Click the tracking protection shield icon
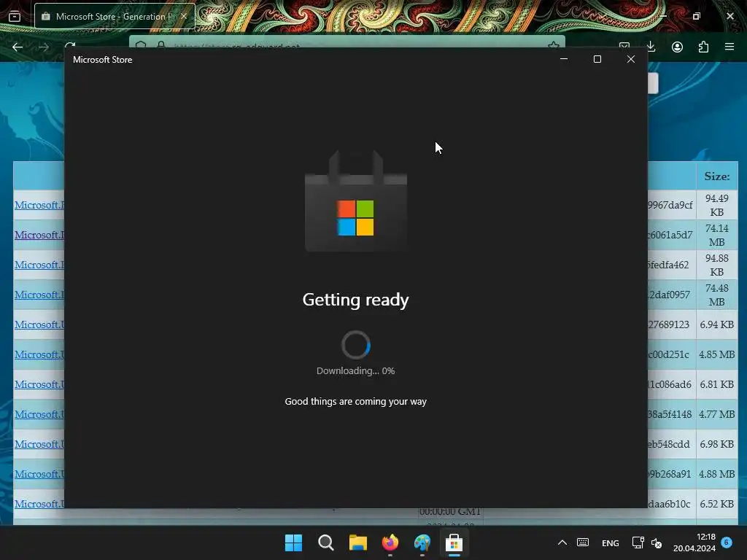The width and height of the screenshot is (747, 560). (141, 44)
